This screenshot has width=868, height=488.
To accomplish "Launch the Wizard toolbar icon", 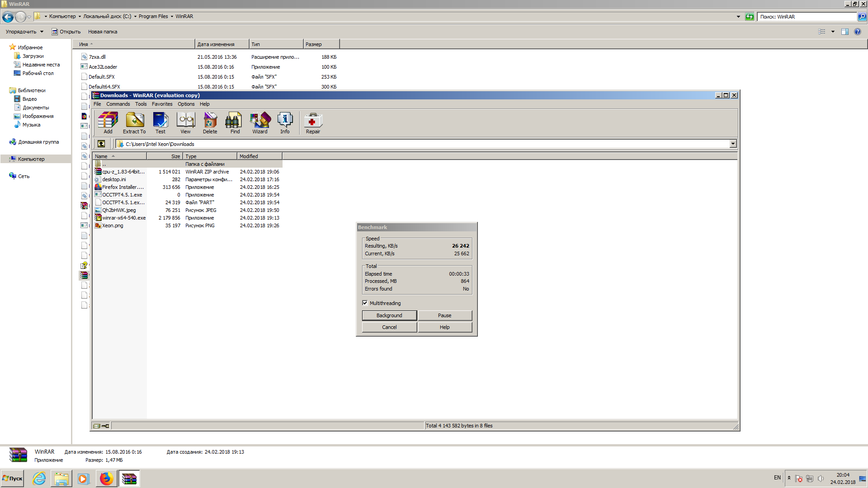I will [x=260, y=123].
